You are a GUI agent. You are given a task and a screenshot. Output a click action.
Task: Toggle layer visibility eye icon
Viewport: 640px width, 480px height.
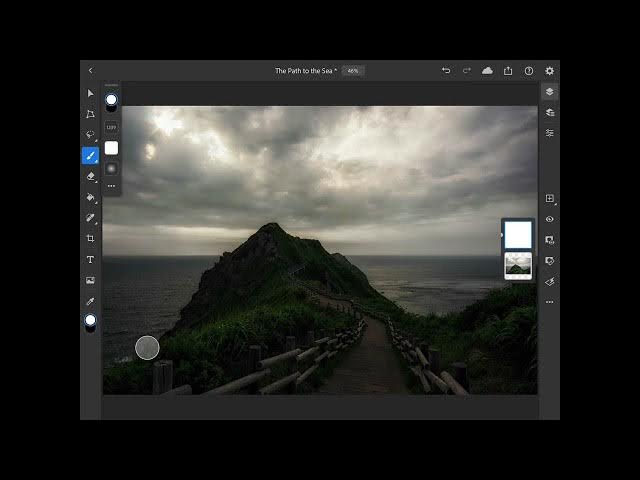pos(549,219)
